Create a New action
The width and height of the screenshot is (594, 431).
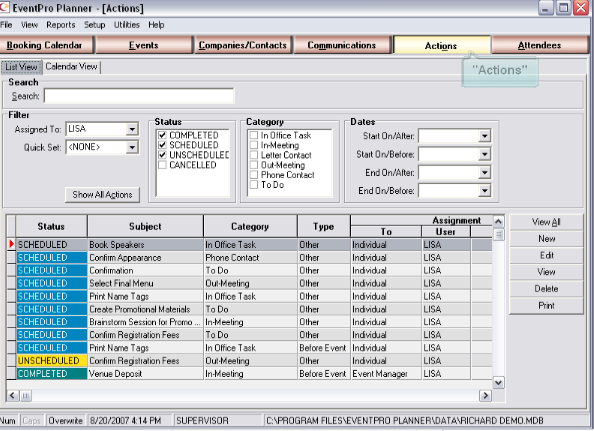[546, 239]
